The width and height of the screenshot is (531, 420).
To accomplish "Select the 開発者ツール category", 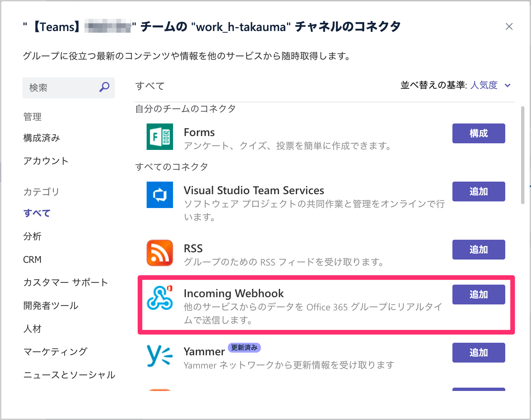I will tap(51, 305).
